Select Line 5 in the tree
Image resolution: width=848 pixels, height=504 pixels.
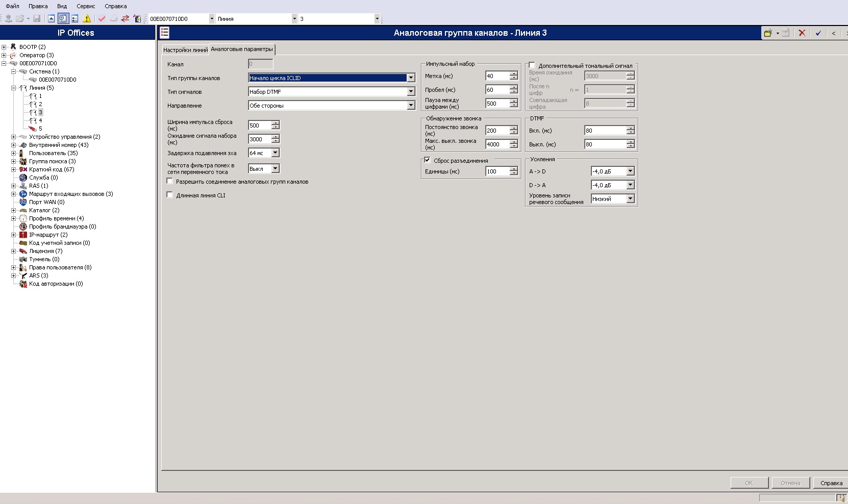tap(40, 129)
